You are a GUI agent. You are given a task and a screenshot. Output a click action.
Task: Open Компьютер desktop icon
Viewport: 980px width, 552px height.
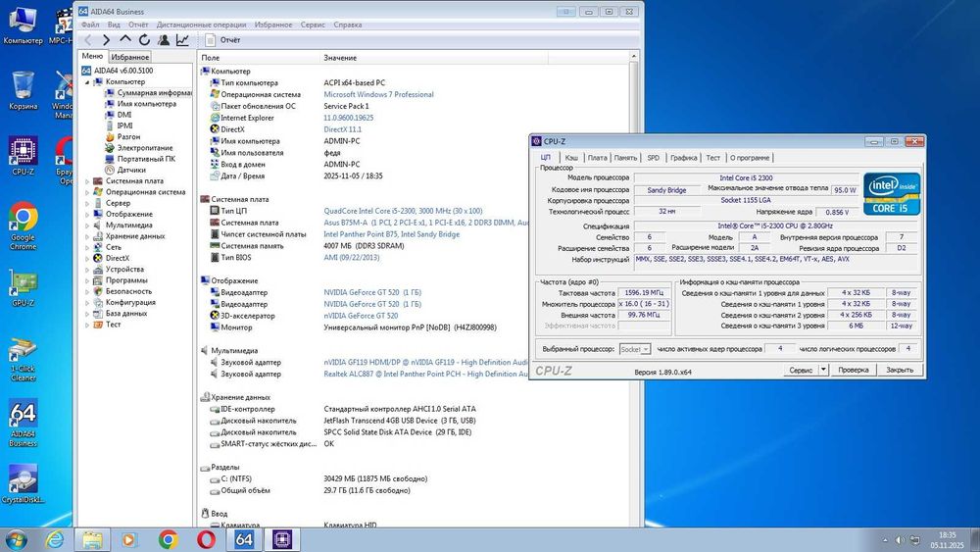coord(24,25)
